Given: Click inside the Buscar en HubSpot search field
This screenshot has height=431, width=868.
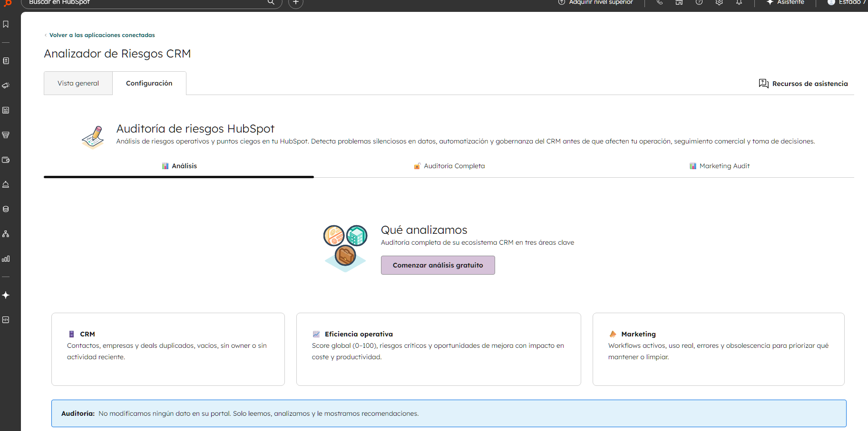Looking at the screenshot, I should [x=143, y=2].
